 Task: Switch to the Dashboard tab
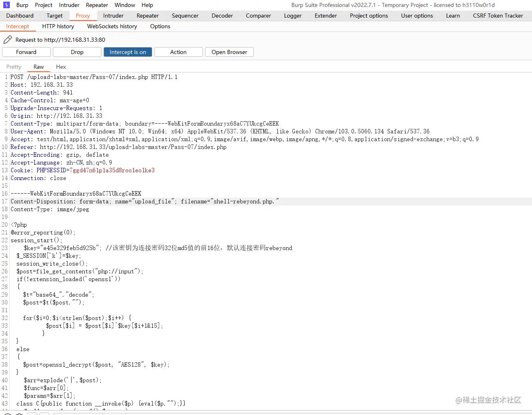point(20,16)
